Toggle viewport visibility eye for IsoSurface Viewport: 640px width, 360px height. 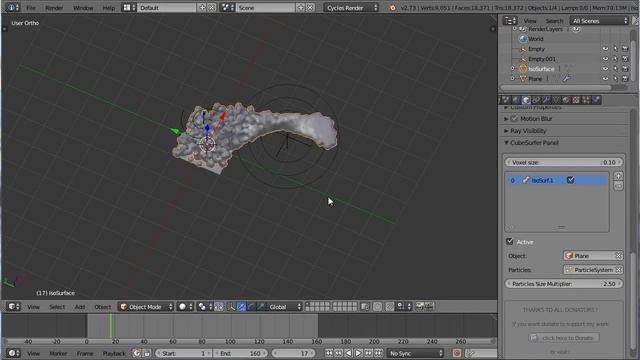pyautogui.click(x=605, y=69)
